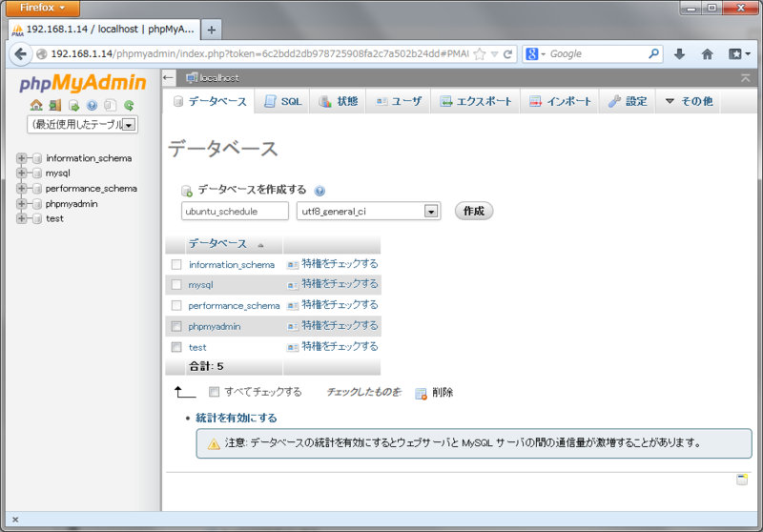This screenshot has height=532, width=763.
Task: Click 特権をチェックする link for test
Action: 340,347
